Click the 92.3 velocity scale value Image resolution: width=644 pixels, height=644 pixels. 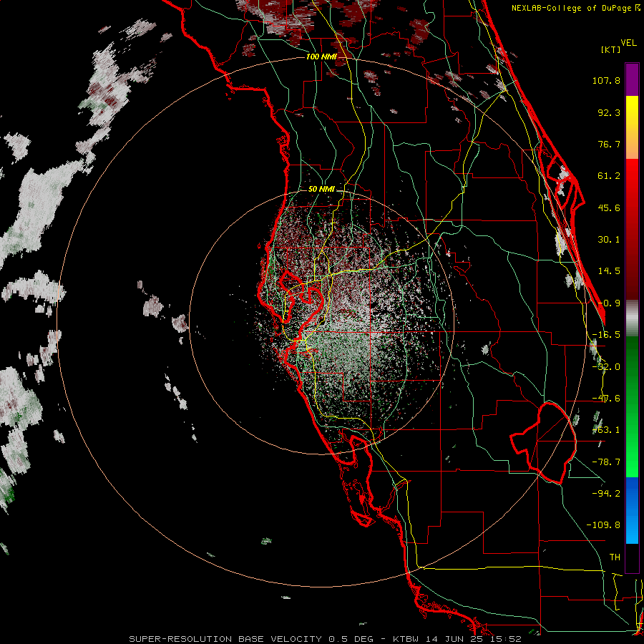tap(609, 112)
